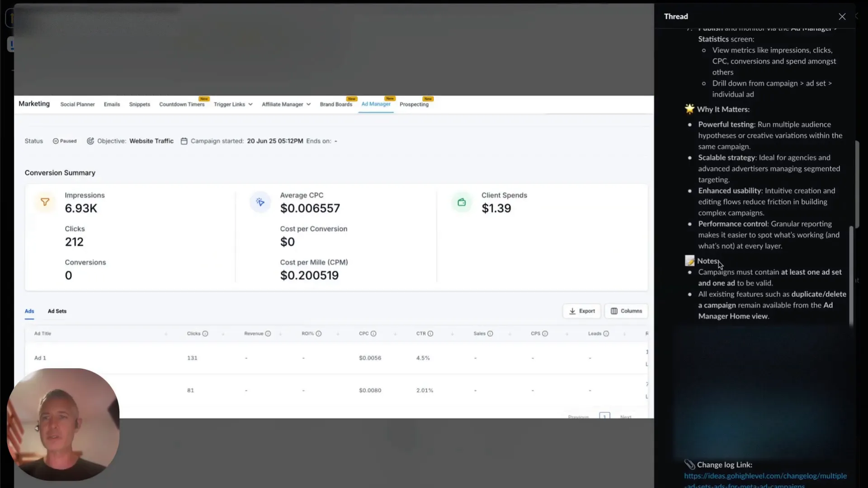Screen dimensions: 868x488
Task: Click the 2.01% CTR cell
Action: [425, 390]
